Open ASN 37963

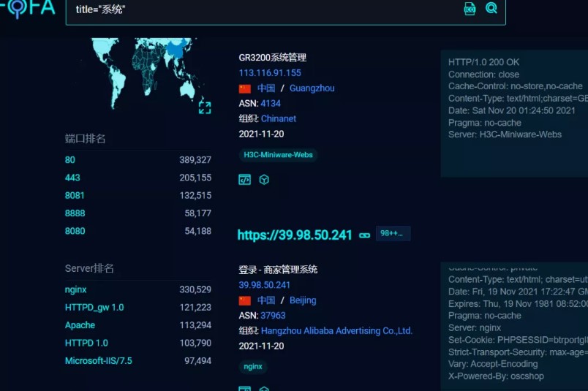[x=273, y=316]
